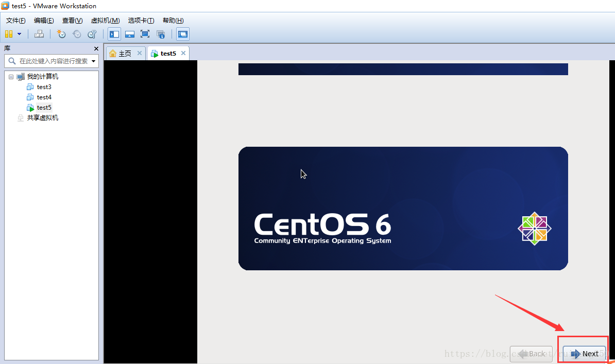This screenshot has width=615, height=364.
Task: Click the revert to snapshot icon
Action: (77, 34)
